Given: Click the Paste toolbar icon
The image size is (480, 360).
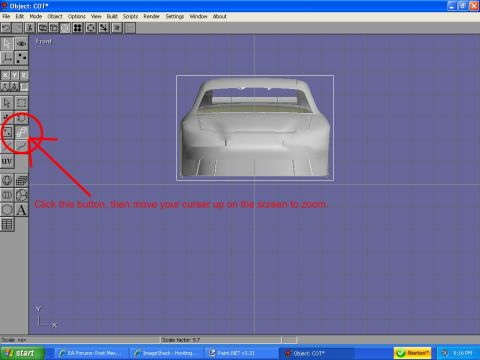Looking at the screenshot, I should pyautogui.click(x=54, y=28).
